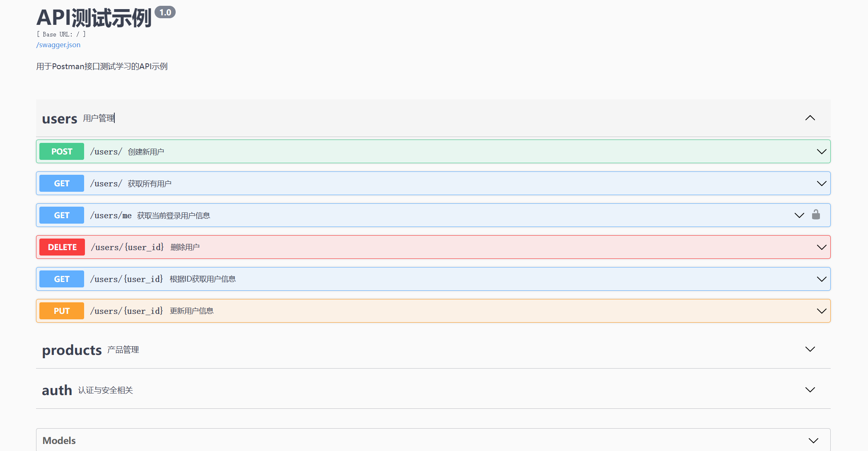Expand arrow on GET /users/me row
868x451 pixels.
(799, 215)
